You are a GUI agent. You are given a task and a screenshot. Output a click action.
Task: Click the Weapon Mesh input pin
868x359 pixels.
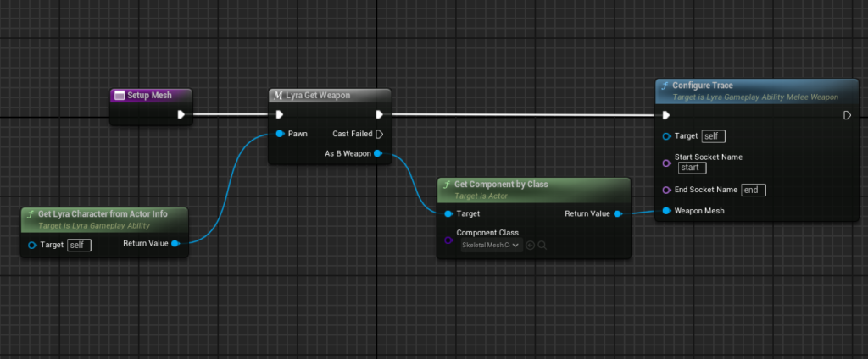pos(667,211)
